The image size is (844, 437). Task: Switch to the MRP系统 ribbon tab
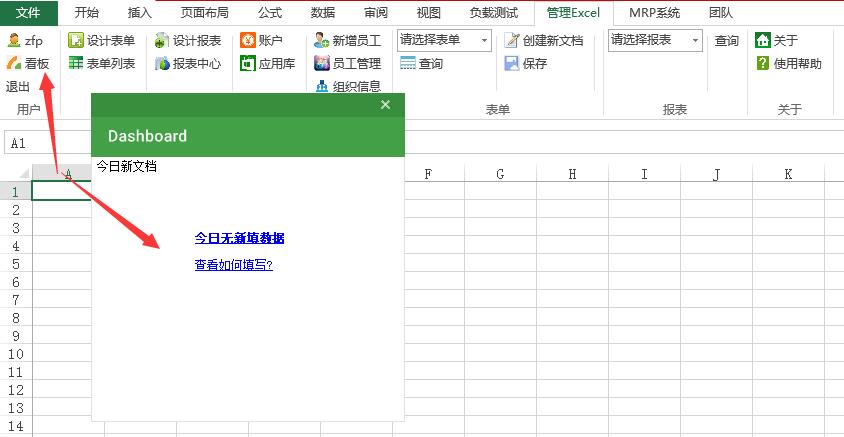[x=654, y=13]
